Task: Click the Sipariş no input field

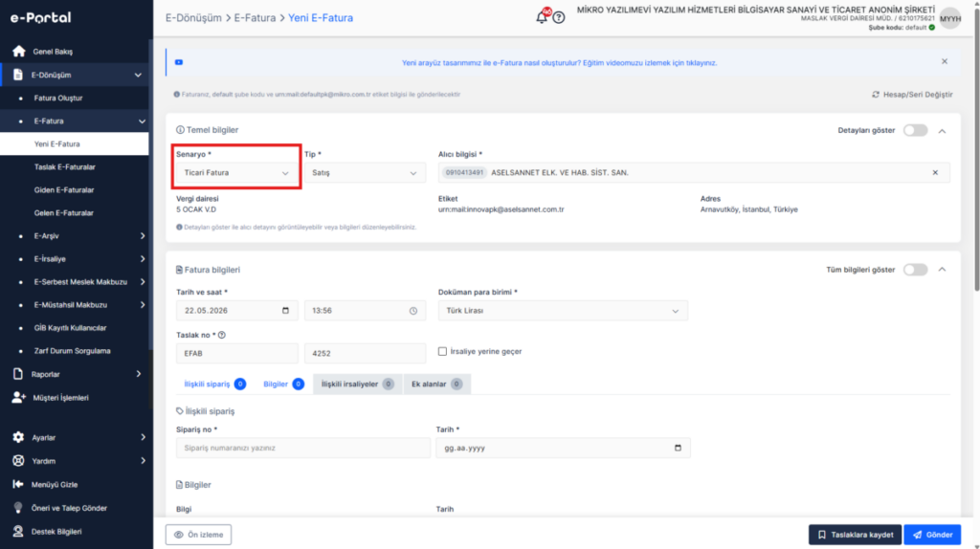Action: (303, 448)
